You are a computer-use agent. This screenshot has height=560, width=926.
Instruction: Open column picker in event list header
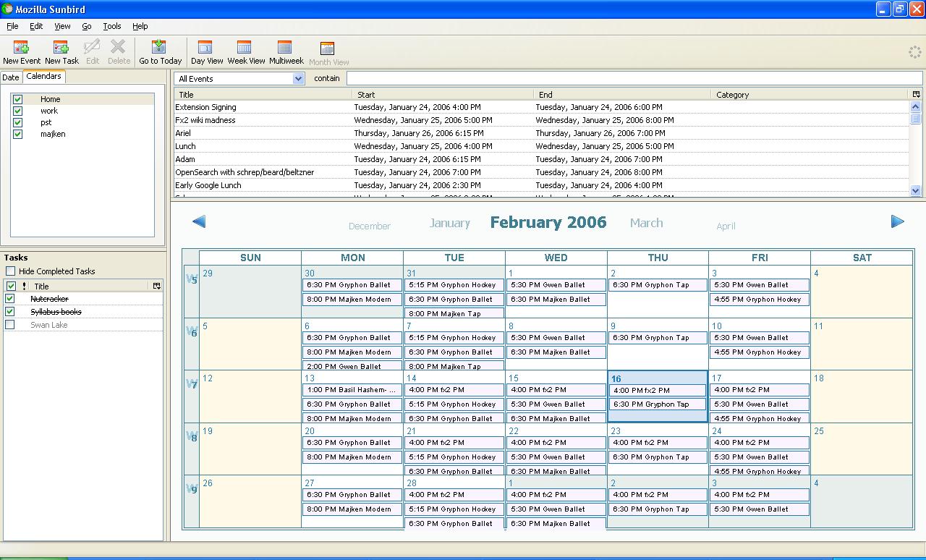(916, 94)
